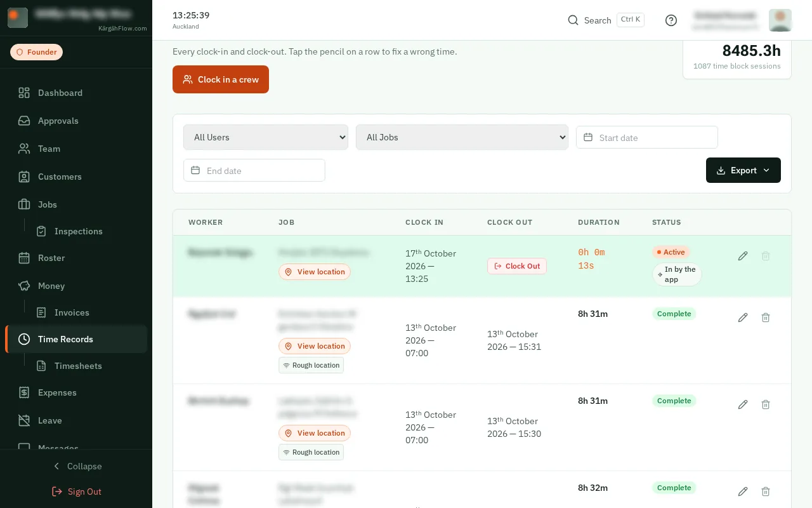This screenshot has width=812, height=508.
Task: View location for the 15:30 clock-out row
Action: 315,433
